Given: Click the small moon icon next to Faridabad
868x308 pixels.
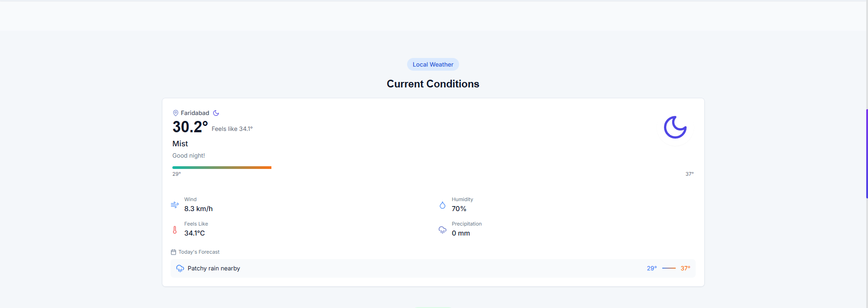Looking at the screenshot, I should click(x=216, y=113).
